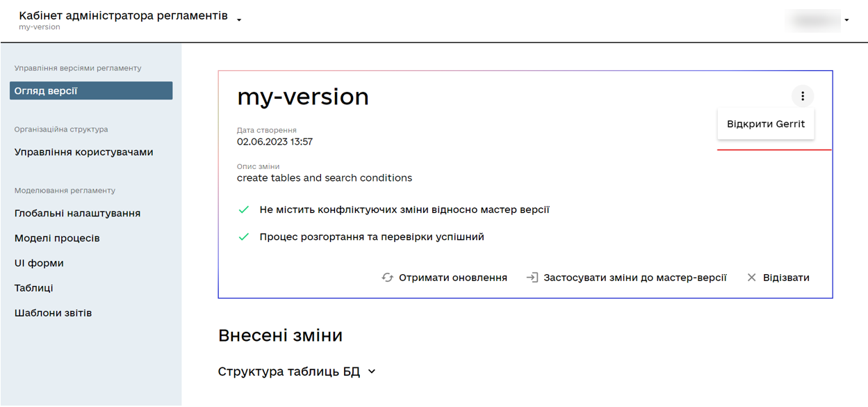Click green checkmark for no conflicting changes
This screenshot has width=868, height=407.
[243, 209]
